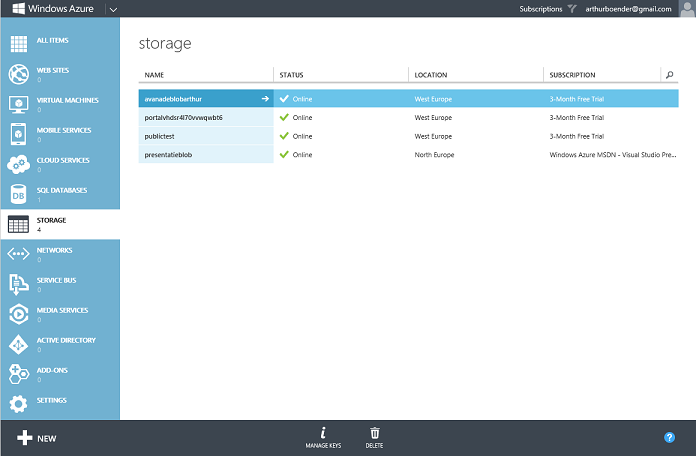Select the Service Bus icon

pos(19,284)
